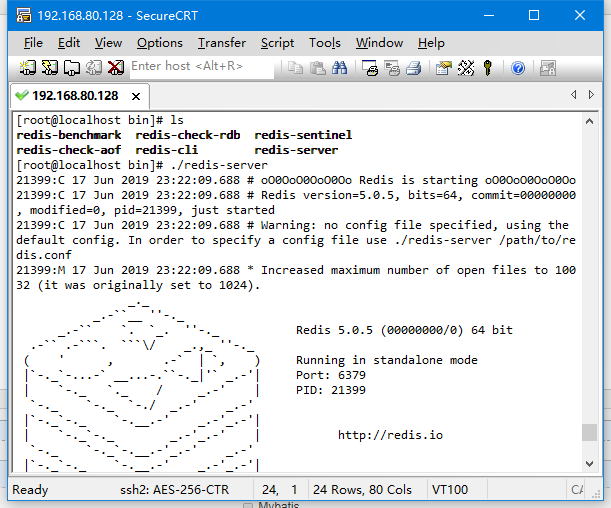The width and height of the screenshot is (611, 508).
Task: Click the Connect toolbar icon
Action: pyautogui.click(x=28, y=68)
